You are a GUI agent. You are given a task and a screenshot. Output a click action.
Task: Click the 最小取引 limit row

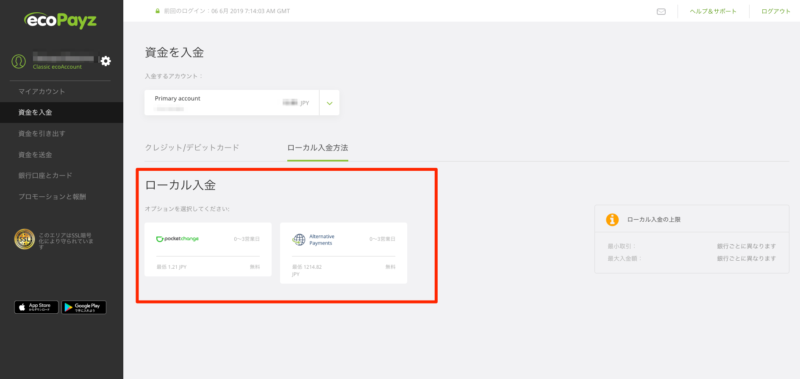point(691,246)
